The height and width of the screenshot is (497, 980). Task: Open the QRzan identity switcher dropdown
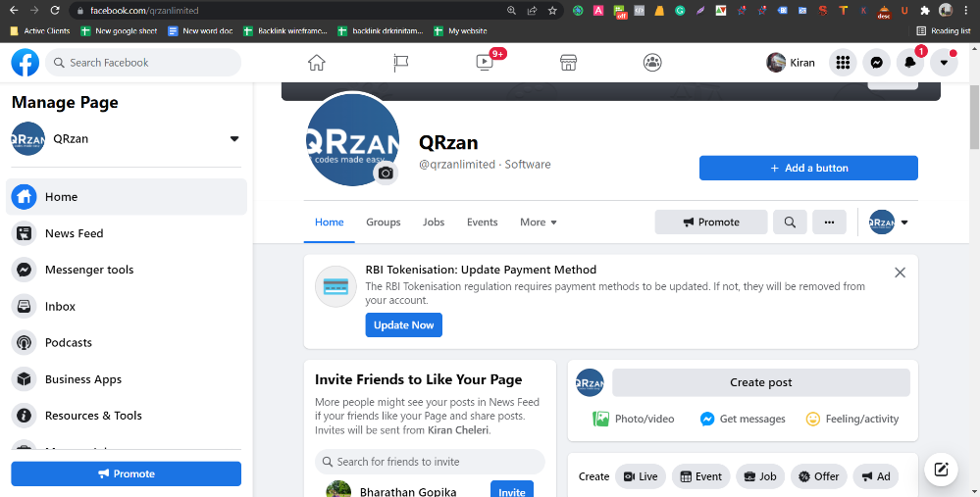point(890,223)
